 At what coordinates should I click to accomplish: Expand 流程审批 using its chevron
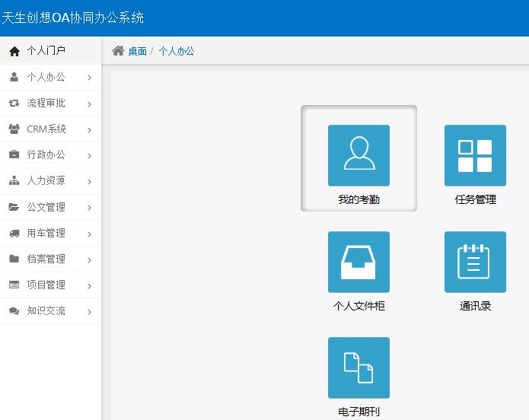click(89, 104)
